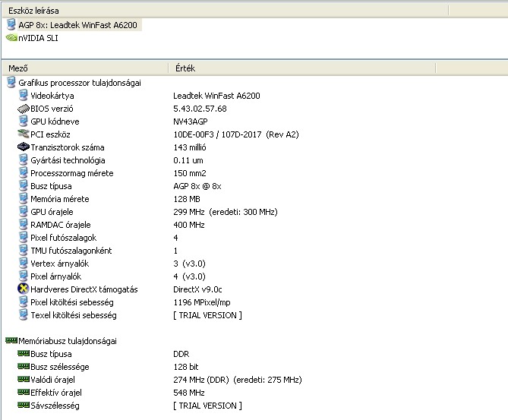The width and height of the screenshot is (508, 420).
Task: Select TRIAL VERSION in Texel kitöltési sebesség row
Action: 207,315
